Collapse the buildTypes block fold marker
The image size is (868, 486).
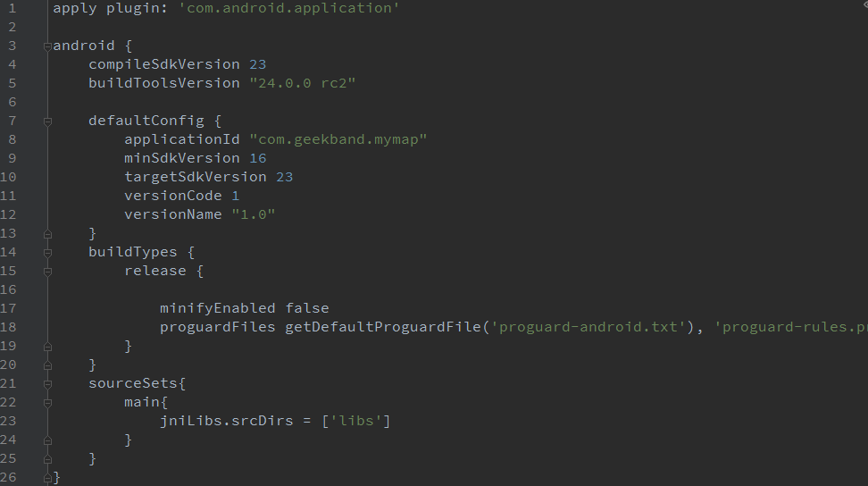47,253
